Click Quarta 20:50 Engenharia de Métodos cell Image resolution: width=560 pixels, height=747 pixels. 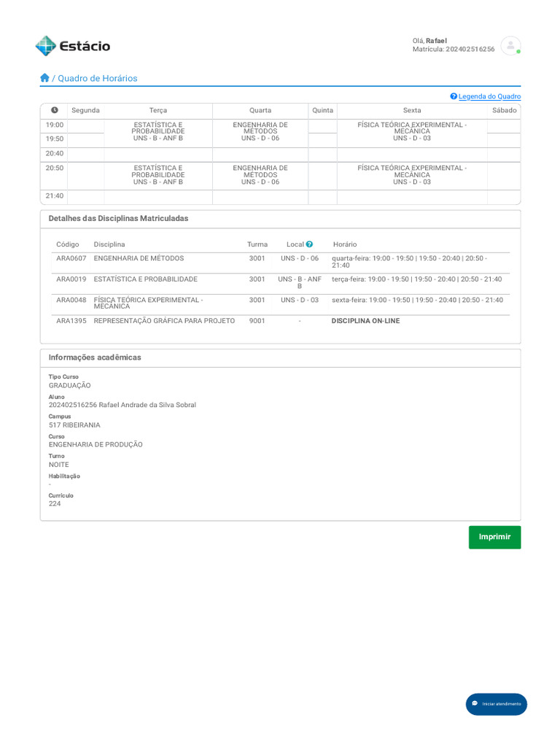[260, 175]
